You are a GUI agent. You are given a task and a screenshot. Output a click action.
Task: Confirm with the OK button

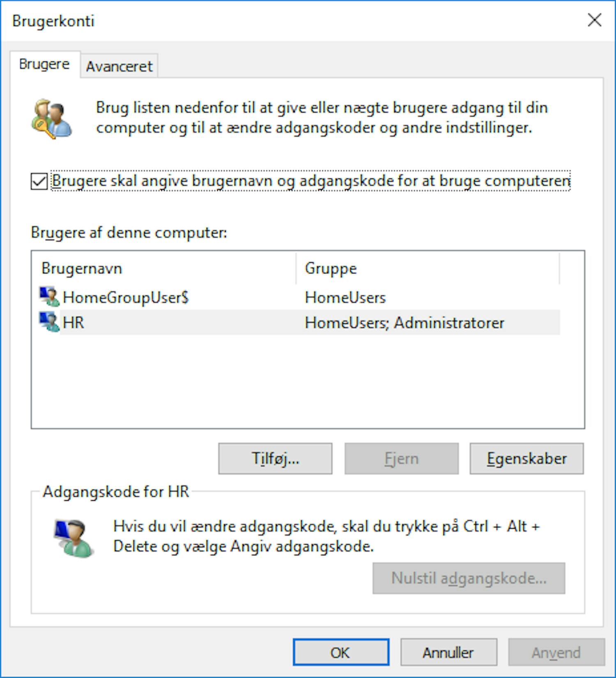click(341, 652)
